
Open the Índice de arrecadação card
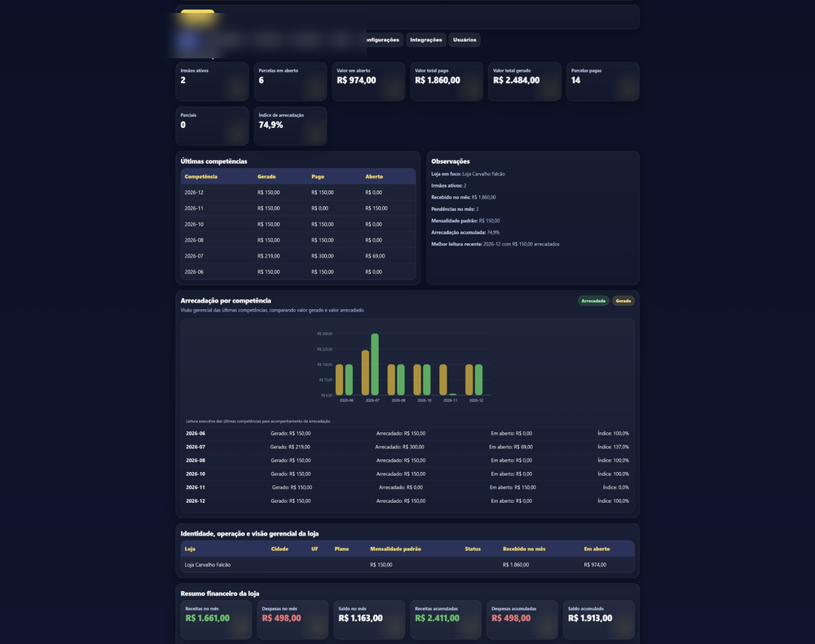click(x=290, y=126)
